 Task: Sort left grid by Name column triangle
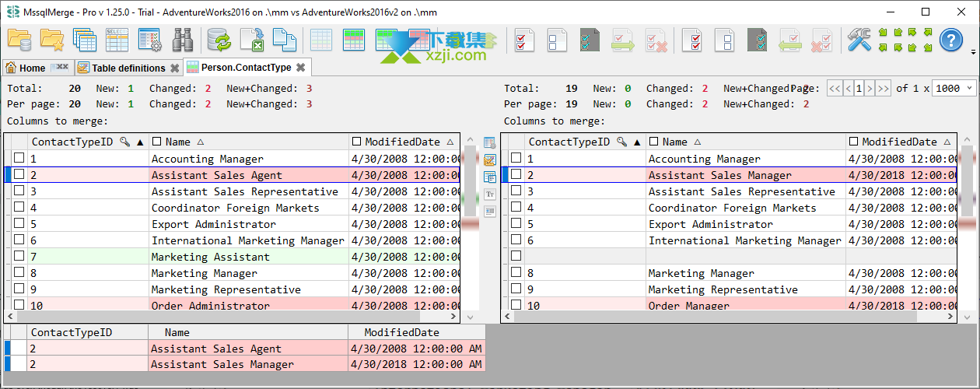pyautogui.click(x=200, y=142)
